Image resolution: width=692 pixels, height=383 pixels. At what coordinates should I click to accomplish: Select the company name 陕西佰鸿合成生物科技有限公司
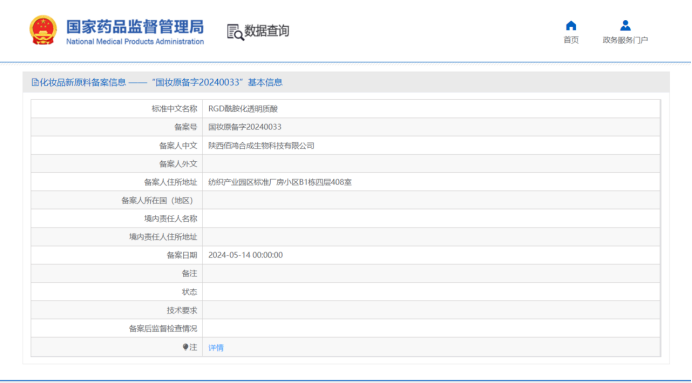point(261,146)
